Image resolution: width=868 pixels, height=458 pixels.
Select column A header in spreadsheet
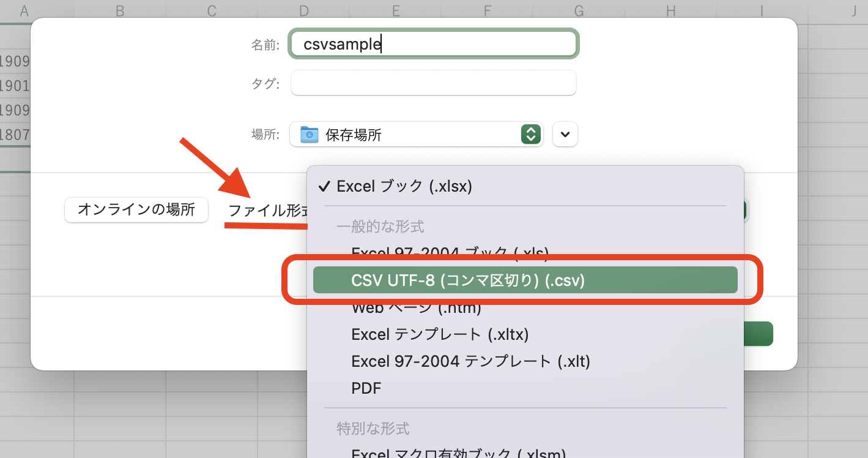(x=24, y=10)
